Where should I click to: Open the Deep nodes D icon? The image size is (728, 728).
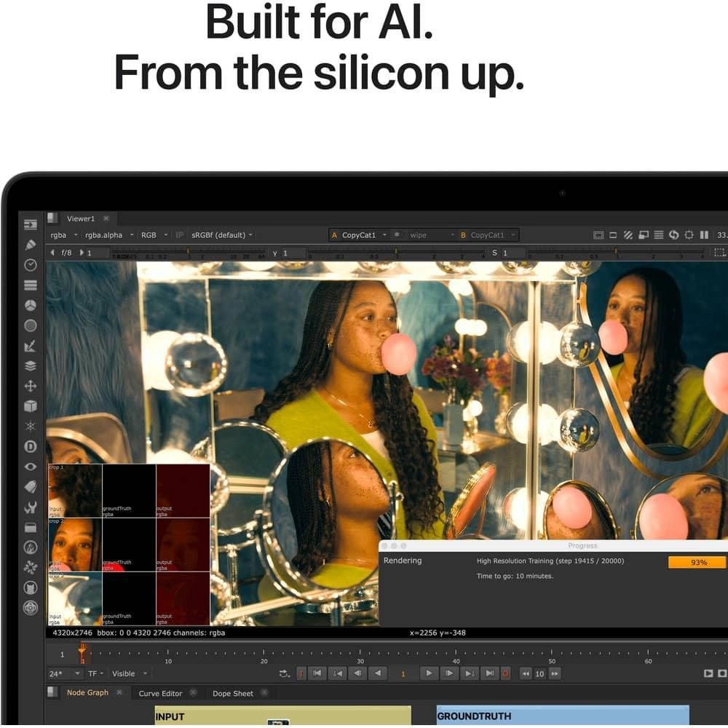click(x=31, y=446)
